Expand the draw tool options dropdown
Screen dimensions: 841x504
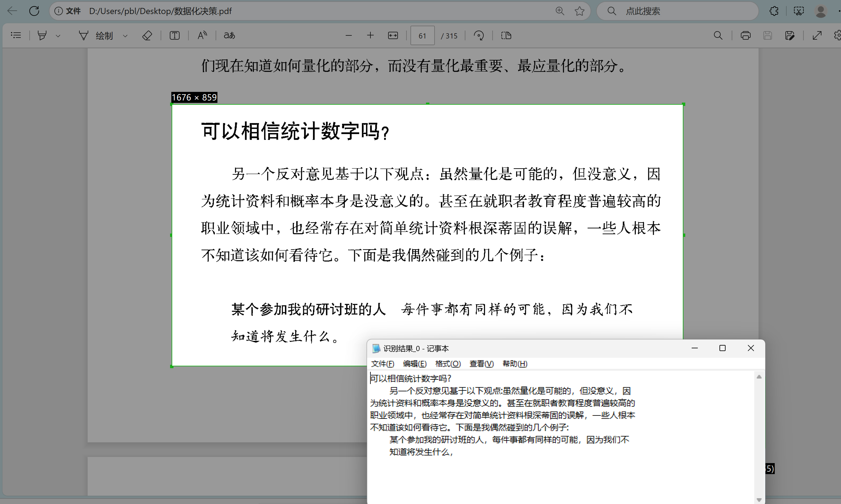coord(125,36)
